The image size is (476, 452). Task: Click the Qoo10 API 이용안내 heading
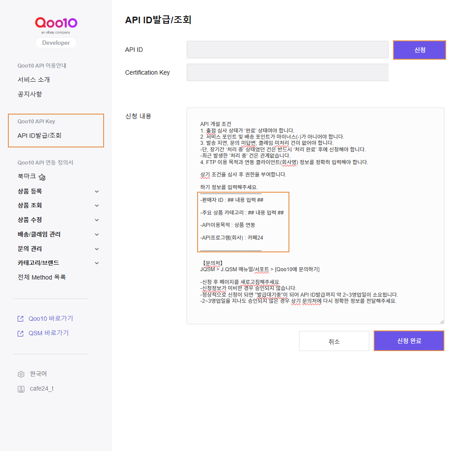[42, 65]
